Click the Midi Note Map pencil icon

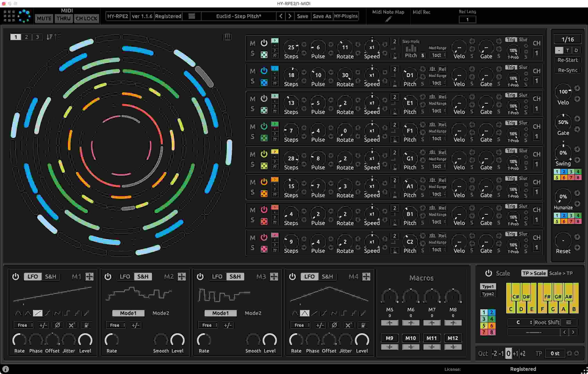click(x=388, y=19)
